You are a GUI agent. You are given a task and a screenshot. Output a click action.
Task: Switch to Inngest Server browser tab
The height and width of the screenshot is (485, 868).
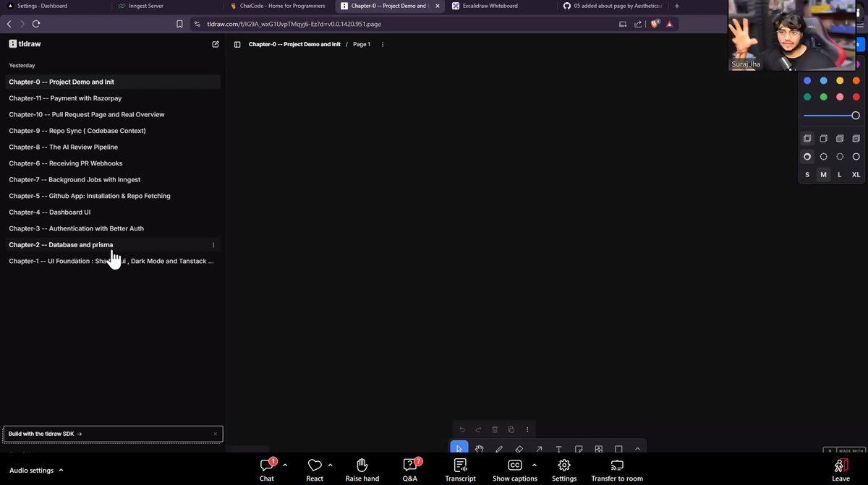(x=166, y=6)
